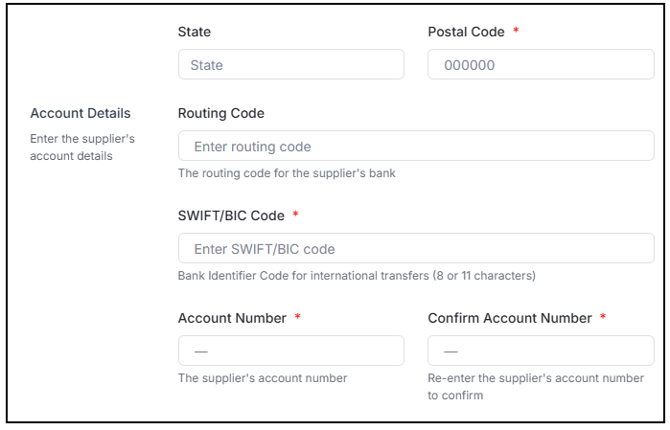Click the State field label
Viewport: 670px width, 430px height.
point(194,32)
